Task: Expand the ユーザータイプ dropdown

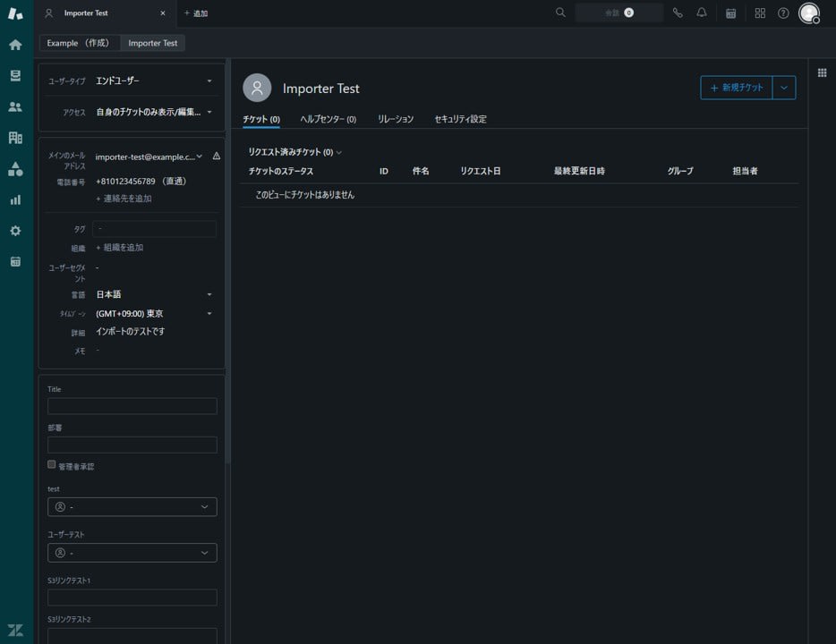Action: point(154,81)
